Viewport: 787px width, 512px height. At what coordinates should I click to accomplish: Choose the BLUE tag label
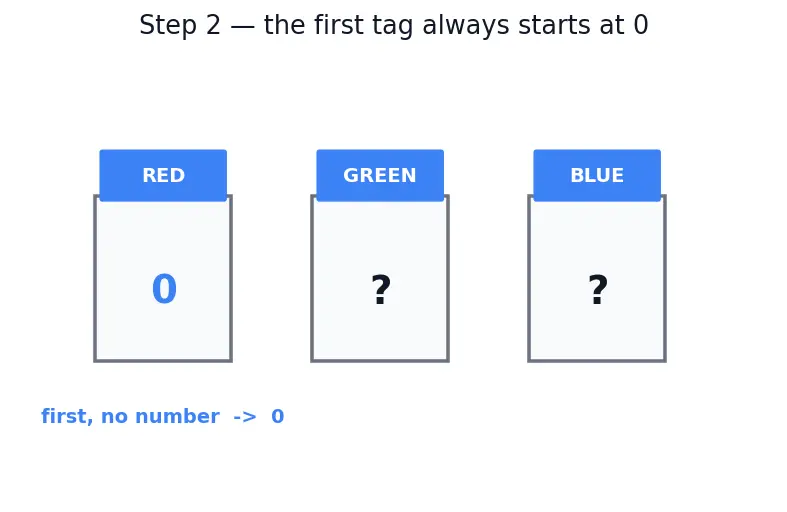pyautogui.click(x=597, y=175)
